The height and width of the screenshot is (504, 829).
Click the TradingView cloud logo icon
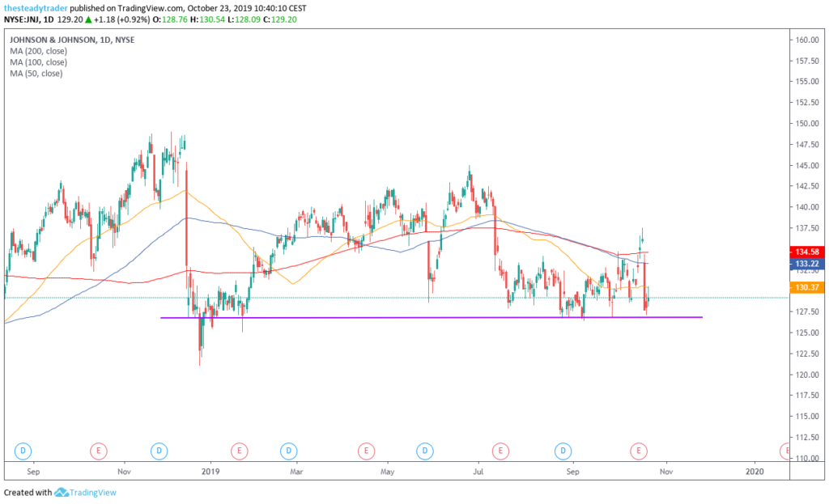click(x=61, y=493)
